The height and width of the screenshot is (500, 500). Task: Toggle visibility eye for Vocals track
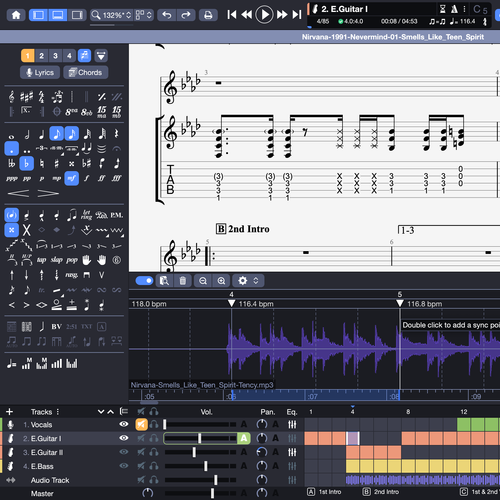(124, 424)
